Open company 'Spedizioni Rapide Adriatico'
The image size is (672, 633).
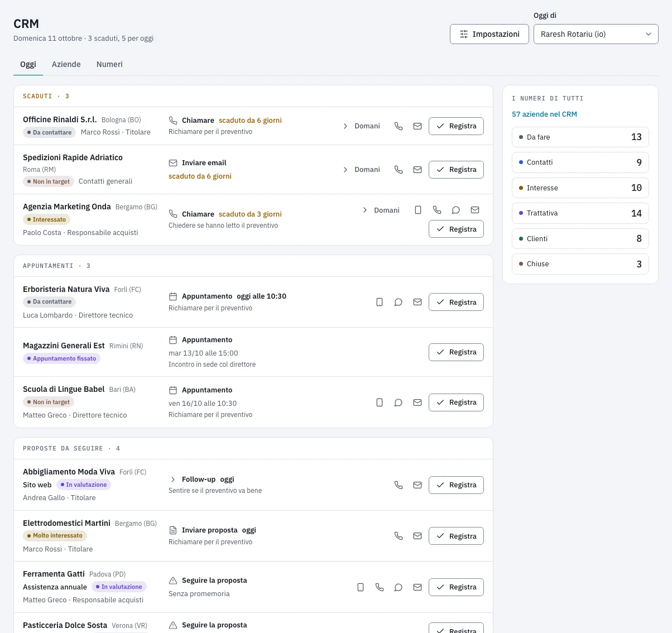click(x=73, y=157)
